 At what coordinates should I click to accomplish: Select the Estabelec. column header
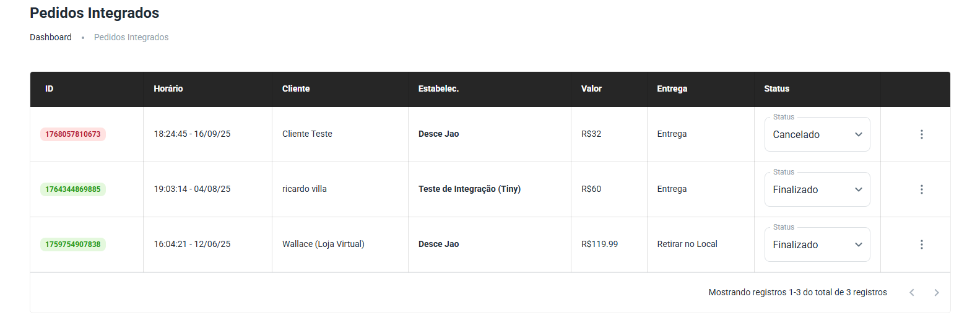pos(438,89)
